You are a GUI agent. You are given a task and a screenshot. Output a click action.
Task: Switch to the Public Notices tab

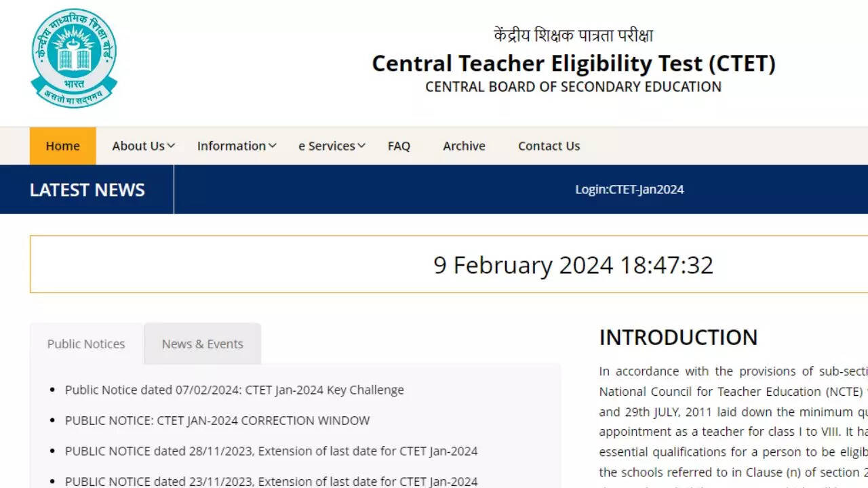pos(86,344)
